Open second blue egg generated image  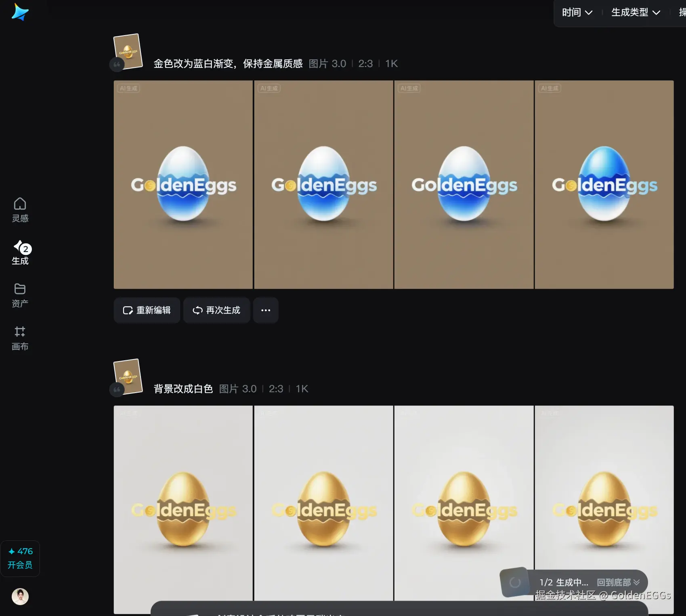click(x=323, y=185)
